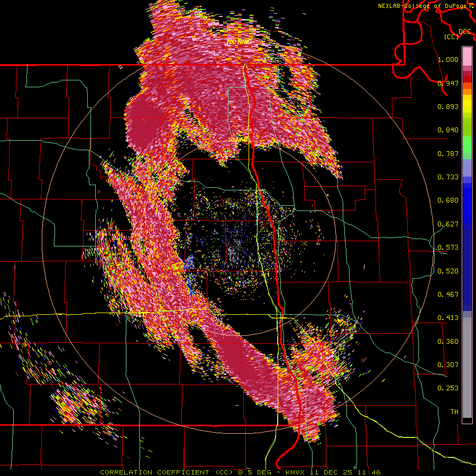Click the 100 NMI range ring label
This screenshot has width=476, height=476.
coord(238,42)
